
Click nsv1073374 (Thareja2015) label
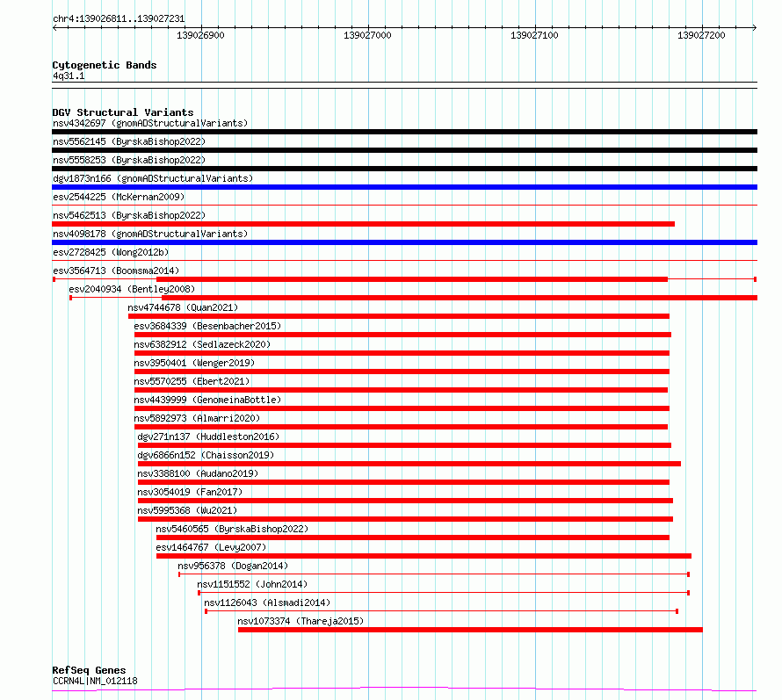[x=300, y=621]
